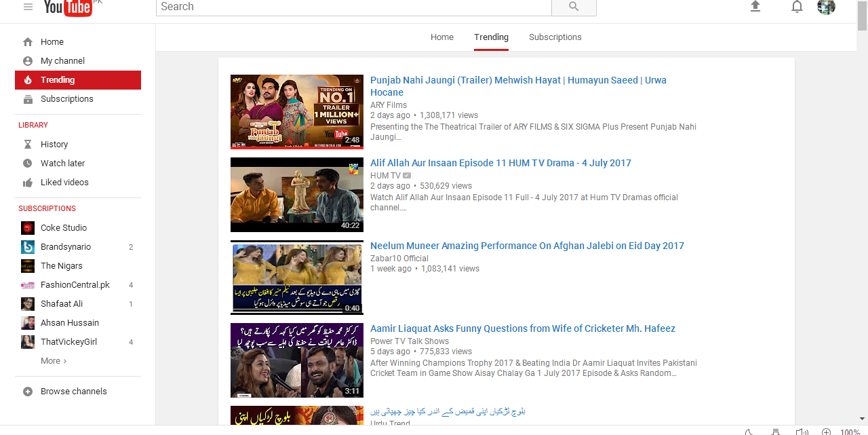The image size is (868, 435).
Task: Click the upload video arrow icon
Action: (x=755, y=6)
